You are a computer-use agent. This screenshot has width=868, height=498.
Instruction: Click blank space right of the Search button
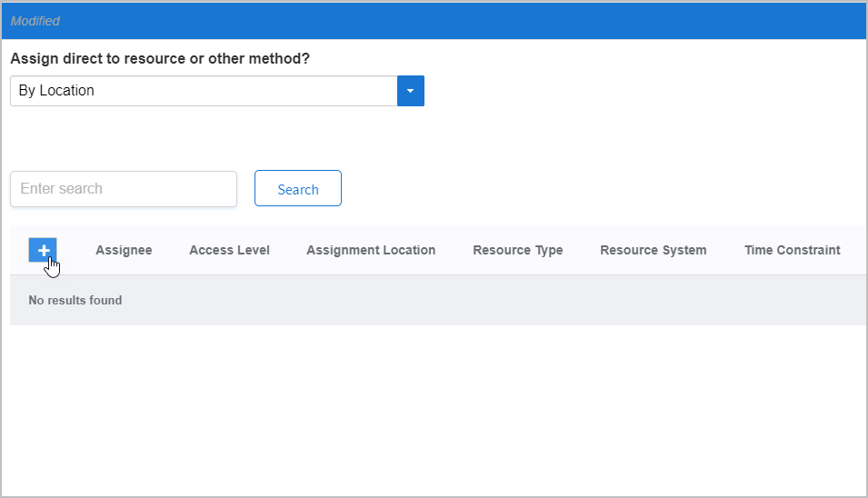(591, 189)
